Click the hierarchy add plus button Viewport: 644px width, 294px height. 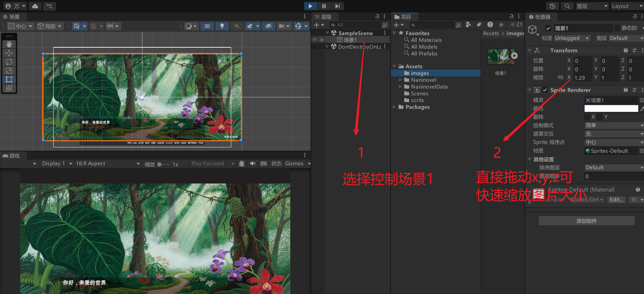[x=317, y=25]
